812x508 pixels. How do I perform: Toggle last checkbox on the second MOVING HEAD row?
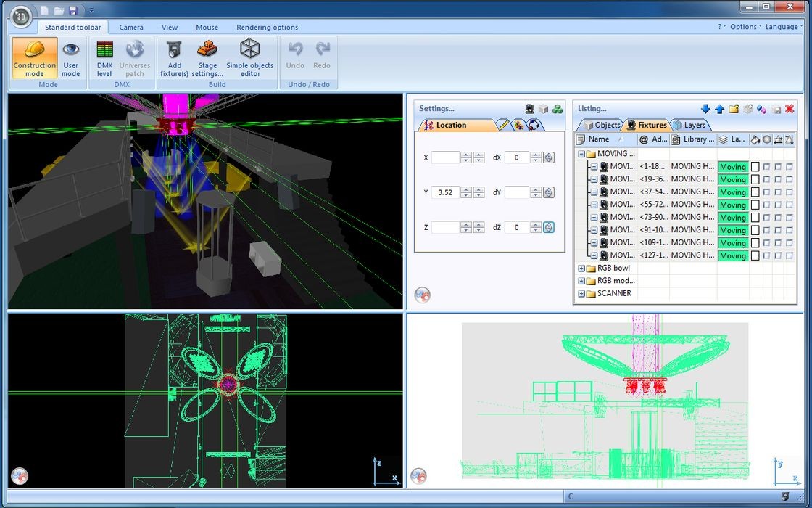tap(790, 179)
